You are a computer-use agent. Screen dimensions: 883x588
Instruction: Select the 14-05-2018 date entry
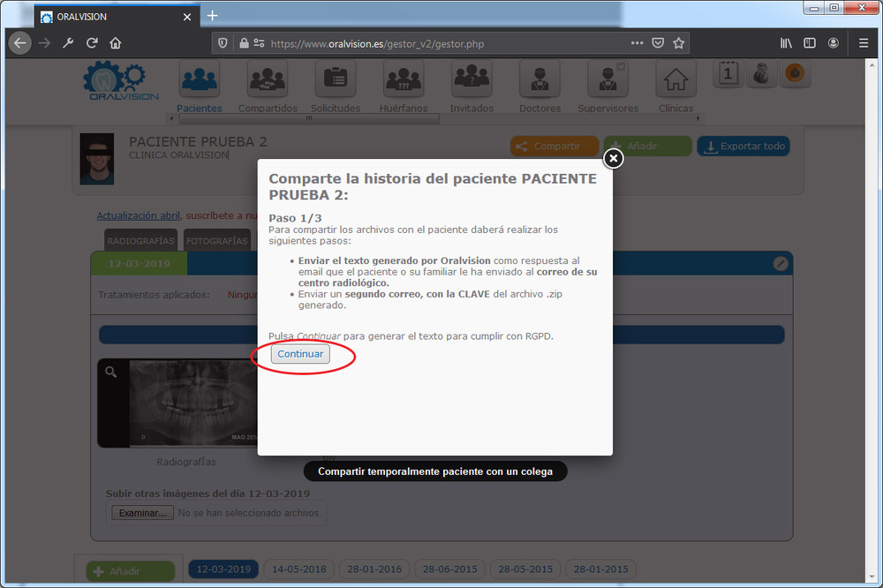point(299,569)
